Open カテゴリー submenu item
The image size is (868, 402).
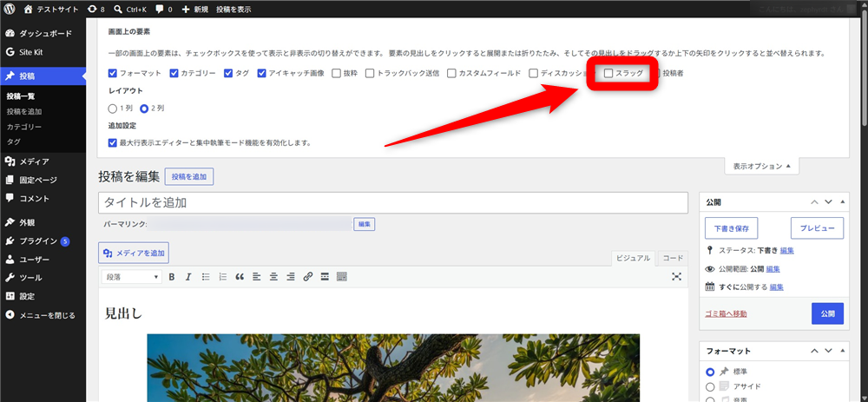[24, 127]
